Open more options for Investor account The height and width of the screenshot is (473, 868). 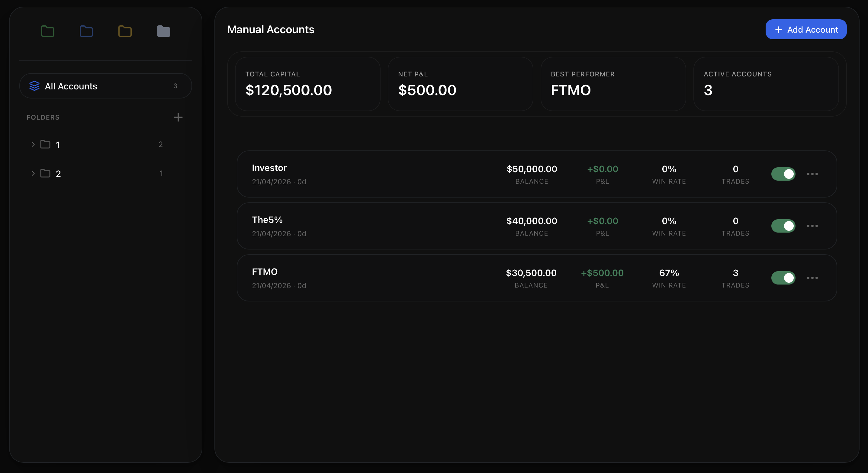click(812, 174)
